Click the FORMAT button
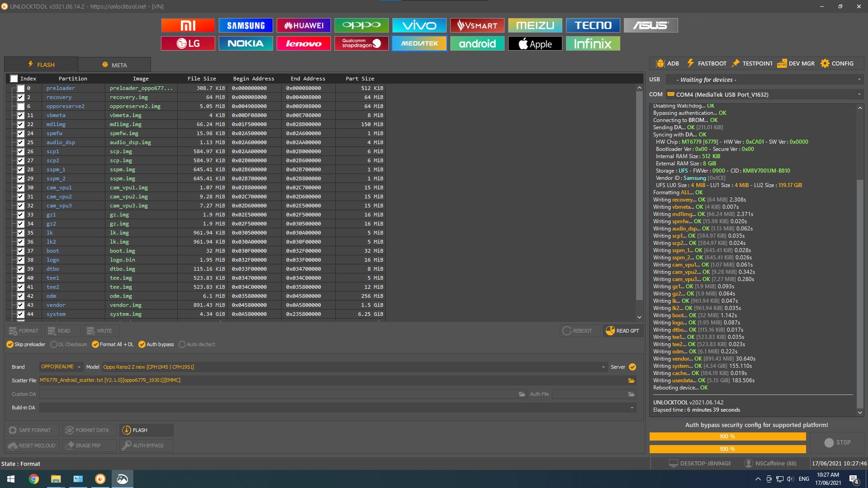The width and height of the screenshot is (868, 488). click(x=24, y=331)
